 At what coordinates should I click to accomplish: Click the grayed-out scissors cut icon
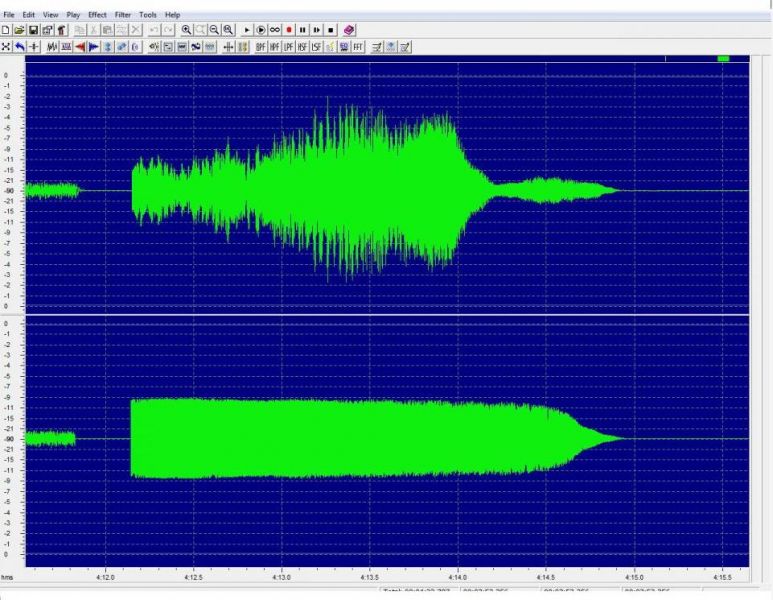click(93, 30)
